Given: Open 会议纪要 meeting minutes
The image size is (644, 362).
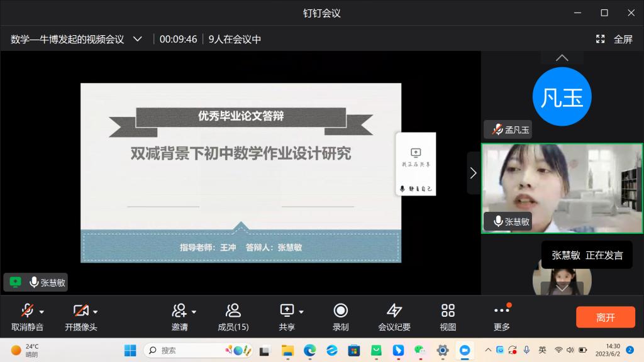Looking at the screenshot, I should point(394,311).
